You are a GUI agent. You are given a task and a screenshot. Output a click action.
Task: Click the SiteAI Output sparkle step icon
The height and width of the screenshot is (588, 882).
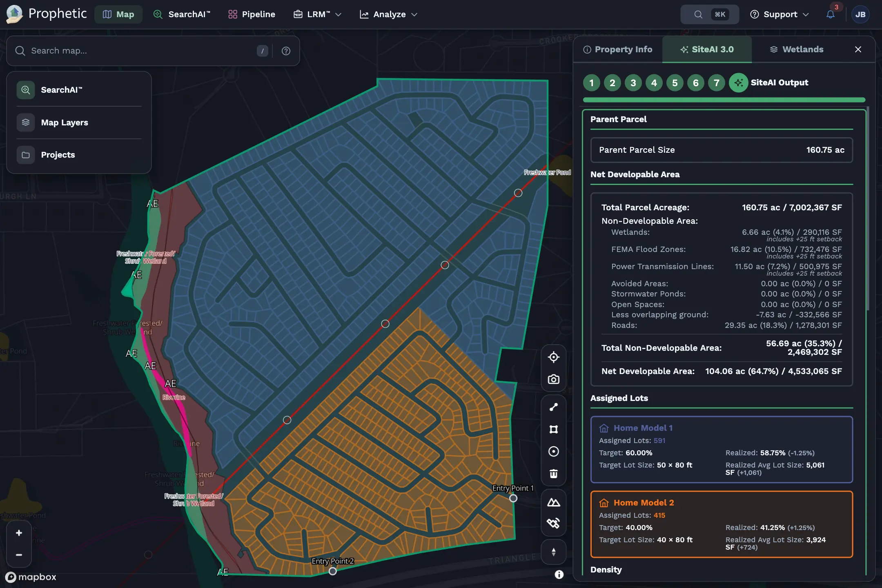point(738,82)
